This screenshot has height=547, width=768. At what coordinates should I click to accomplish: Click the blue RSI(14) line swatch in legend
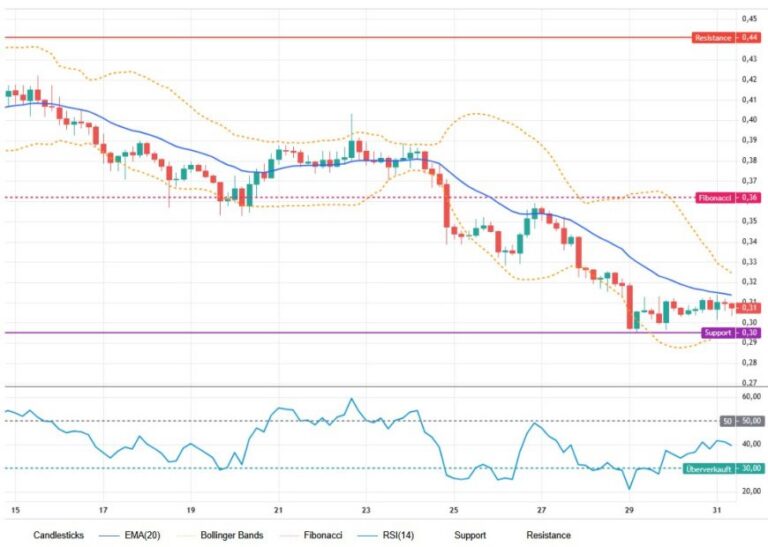point(368,536)
